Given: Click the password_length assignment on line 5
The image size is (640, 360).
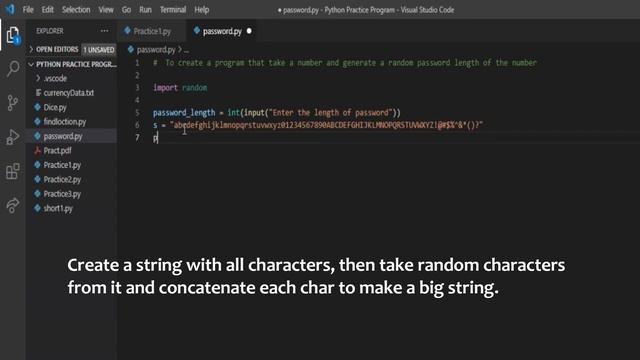Looking at the screenshot, I should pos(277,113).
